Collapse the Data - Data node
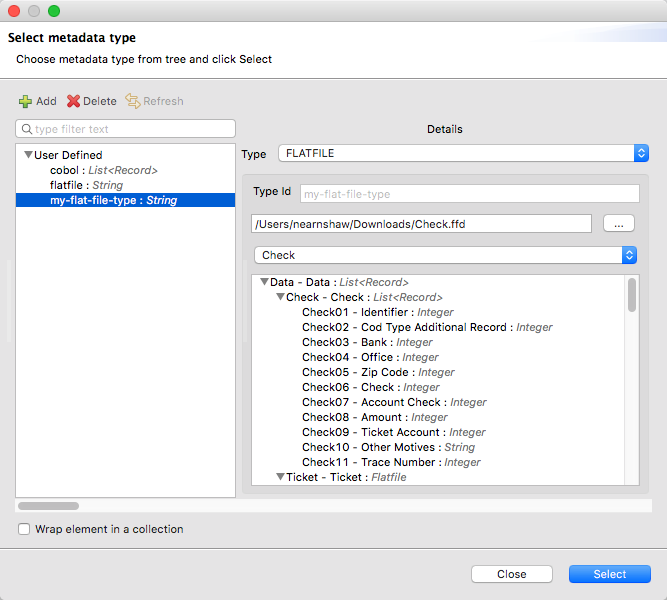The width and height of the screenshot is (667, 600). (x=264, y=283)
